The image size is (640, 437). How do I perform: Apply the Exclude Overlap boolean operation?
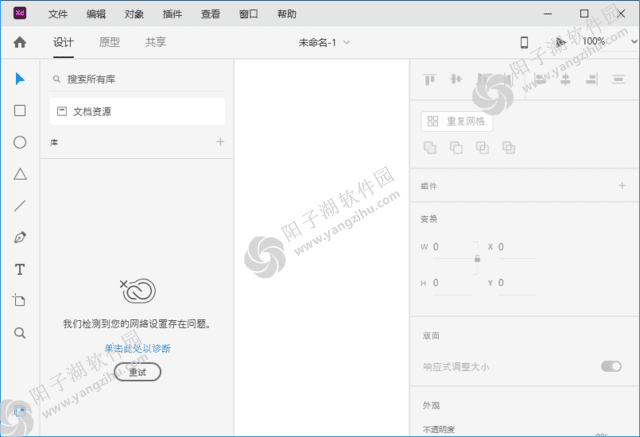[x=509, y=147]
